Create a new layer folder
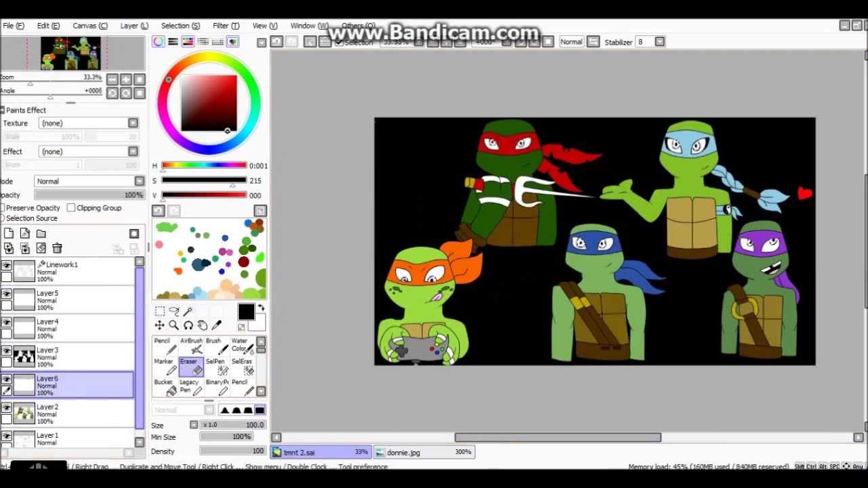868x488 pixels. (41, 234)
